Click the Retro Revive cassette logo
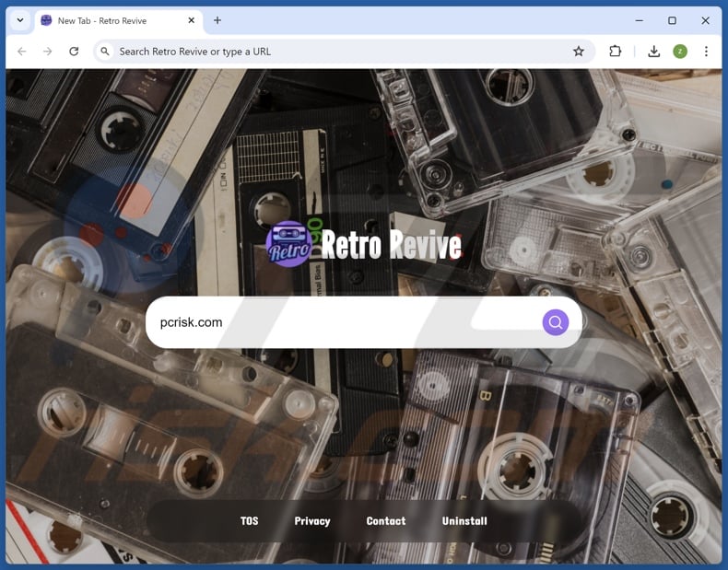The width and height of the screenshot is (728, 570). (x=288, y=244)
